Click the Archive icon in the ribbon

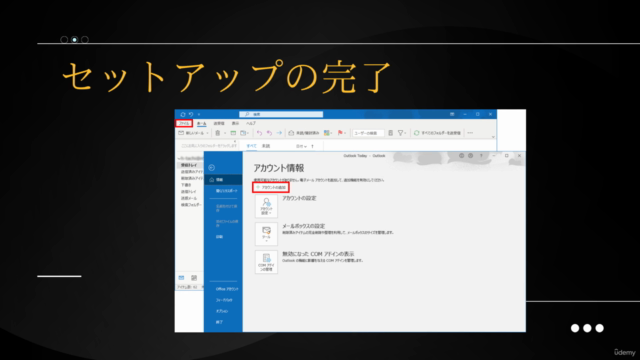(x=233, y=133)
